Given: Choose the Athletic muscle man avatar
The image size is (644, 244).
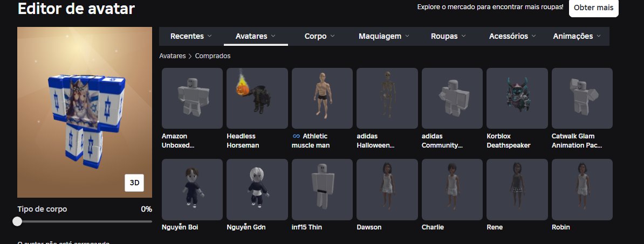Looking at the screenshot, I should 322,99.
